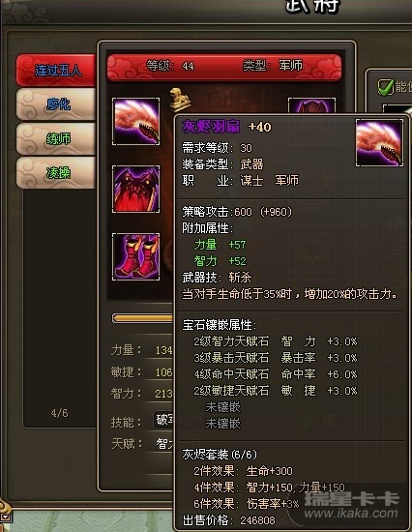Click the 力量 strength value 134
The width and height of the screenshot is (412, 532).
163,350
